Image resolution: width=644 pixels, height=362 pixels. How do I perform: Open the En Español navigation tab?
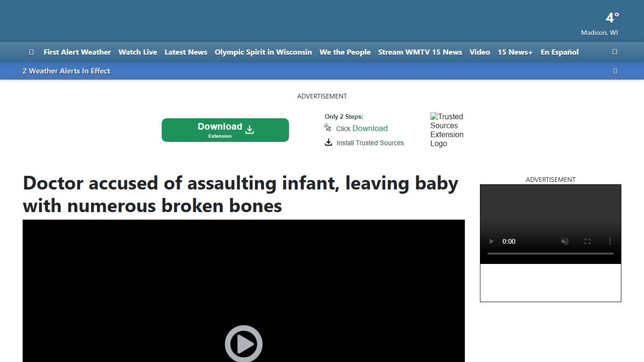pos(560,52)
